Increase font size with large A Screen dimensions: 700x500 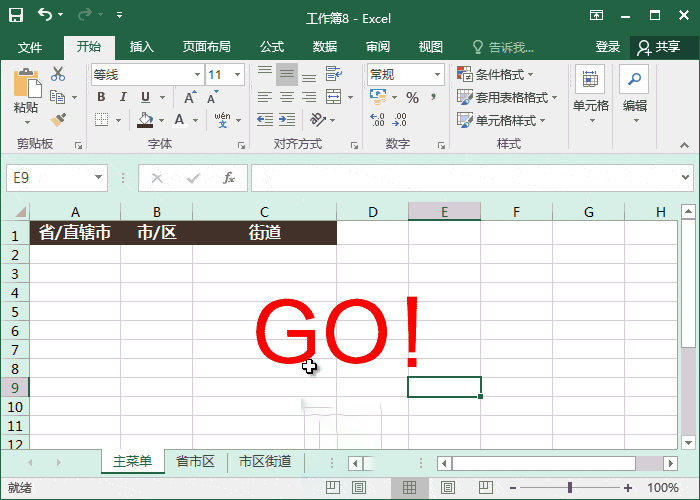pyautogui.click(x=190, y=97)
